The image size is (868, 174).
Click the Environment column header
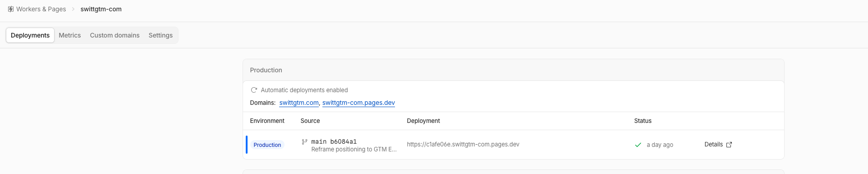point(267,121)
